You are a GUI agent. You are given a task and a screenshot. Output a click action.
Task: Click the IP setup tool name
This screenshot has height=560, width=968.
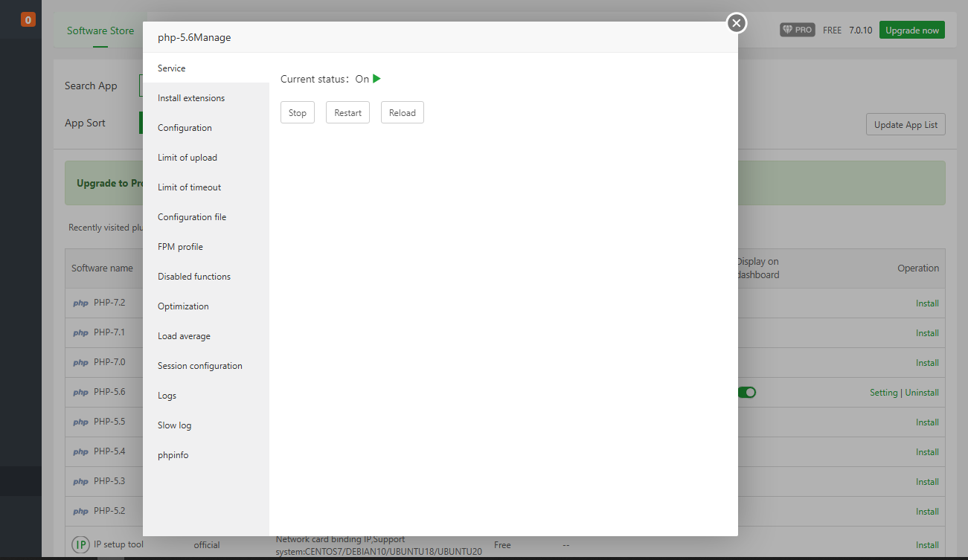pyautogui.click(x=118, y=544)
